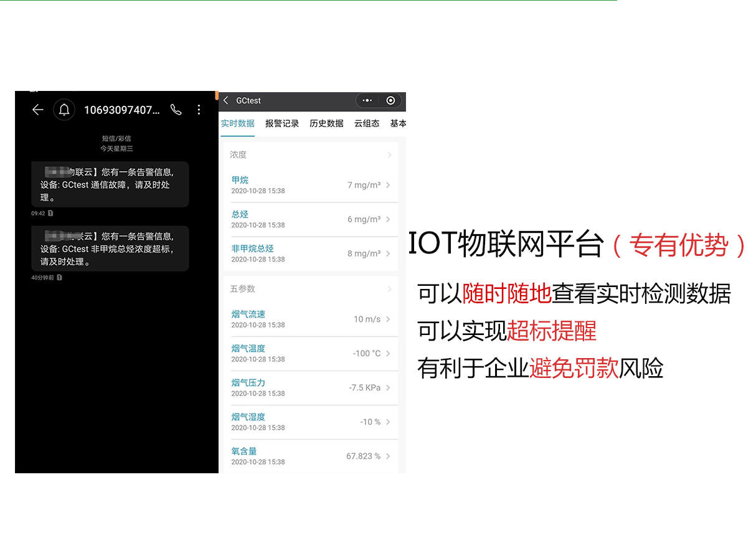Select the -100 °C temperature value
The height and width of the screenshot is (548, 756).
pyautogui.click(x=367, y=353)
